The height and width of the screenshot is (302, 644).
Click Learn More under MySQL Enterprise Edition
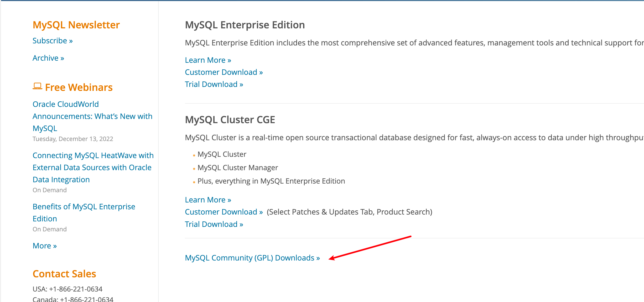(x=208, y=60)
